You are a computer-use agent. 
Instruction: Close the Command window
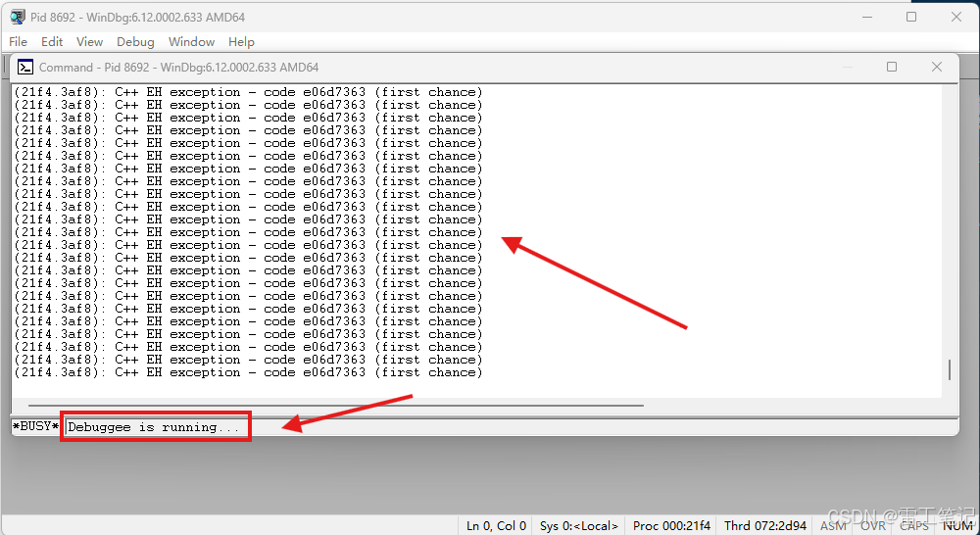point(936,67)
